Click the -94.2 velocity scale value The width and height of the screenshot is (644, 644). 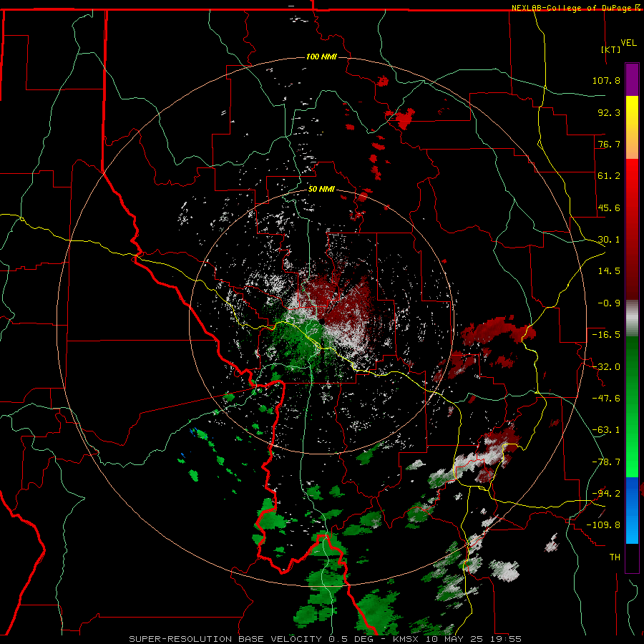(x=606, y=494)
